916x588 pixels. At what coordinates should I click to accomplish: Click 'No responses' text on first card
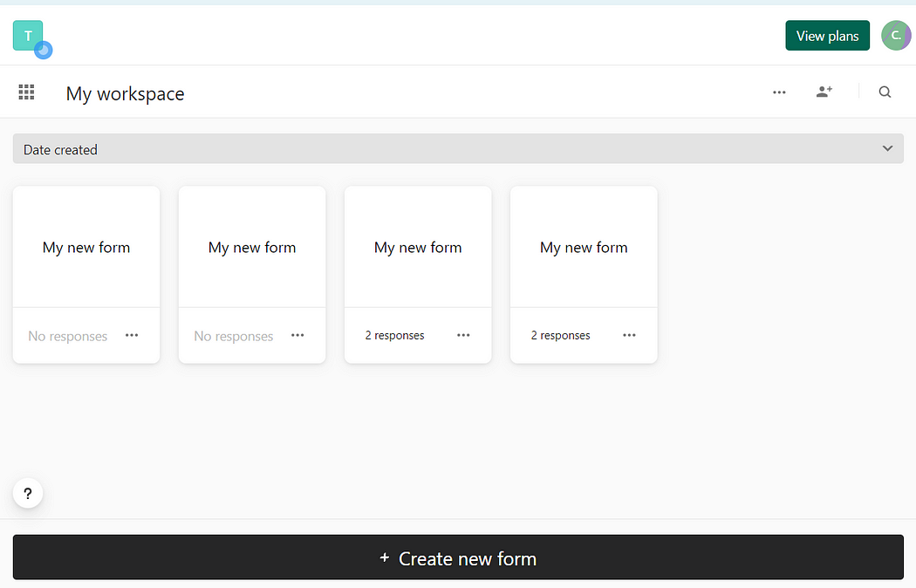(68, 337)
